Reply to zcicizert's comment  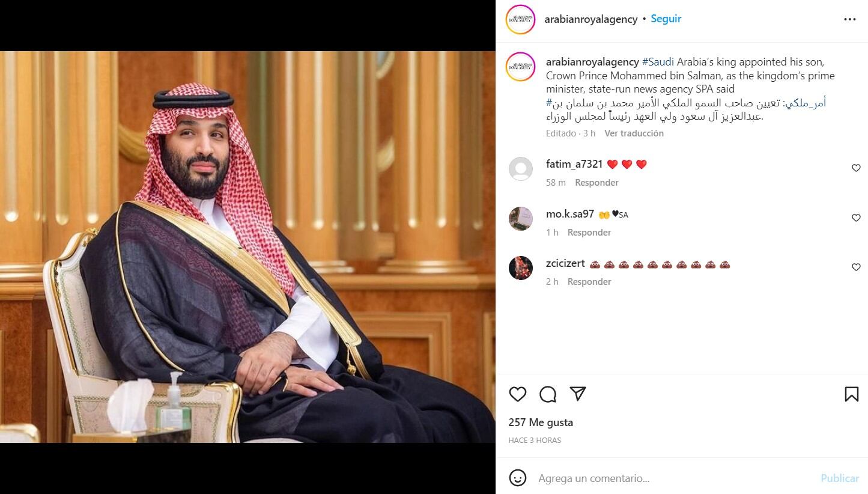pos(589,282)
